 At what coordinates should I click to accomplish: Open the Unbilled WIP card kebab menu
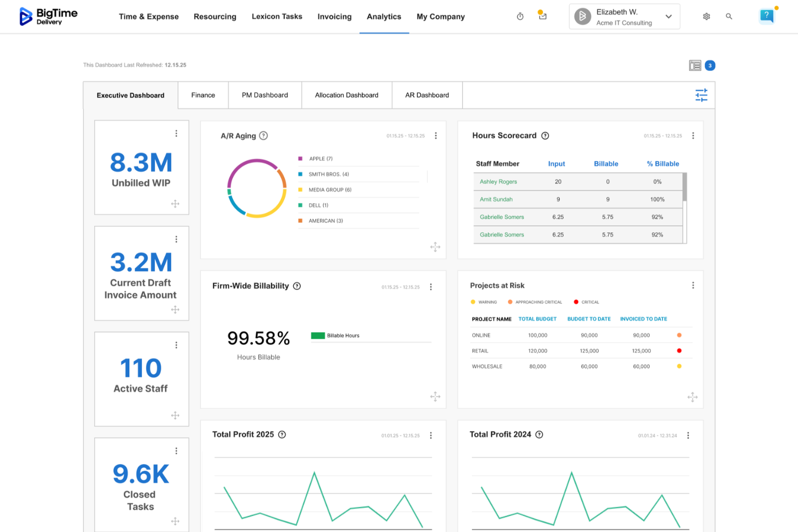[176, 133]
